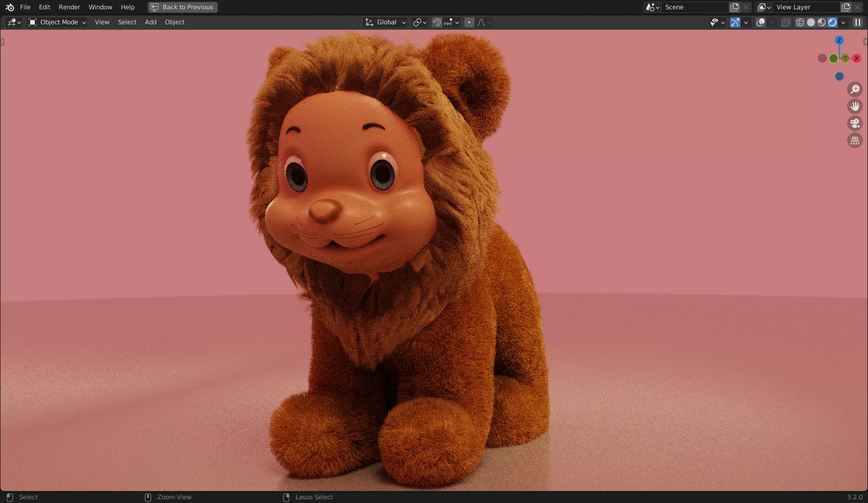Switch perspective/orthographic with grid icon

(854, 141)
